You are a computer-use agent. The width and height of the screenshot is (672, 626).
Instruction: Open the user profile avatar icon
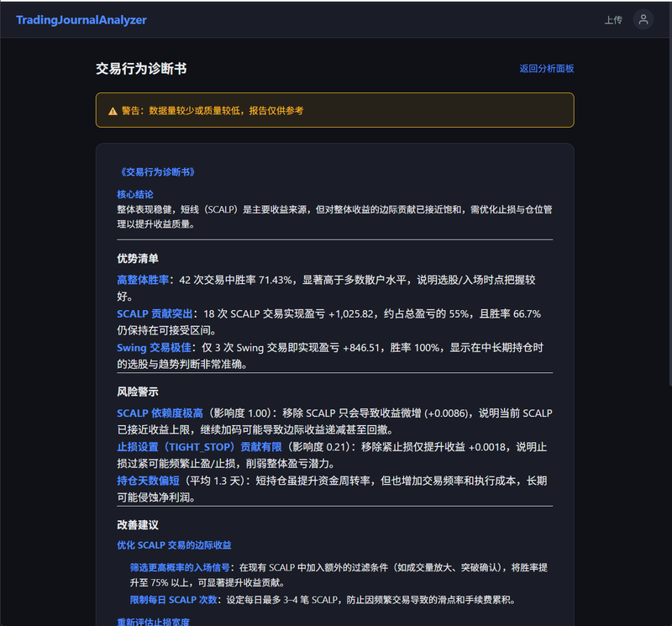pyautogui.click(x=643, y=19)
